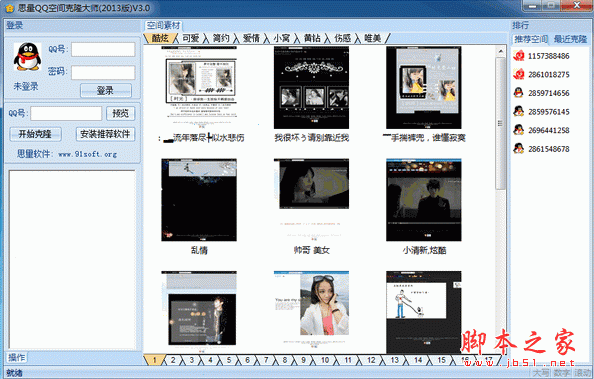Go to page 10 of templates
The height and width of the screenshot is (379, 594).
(325, 360)
